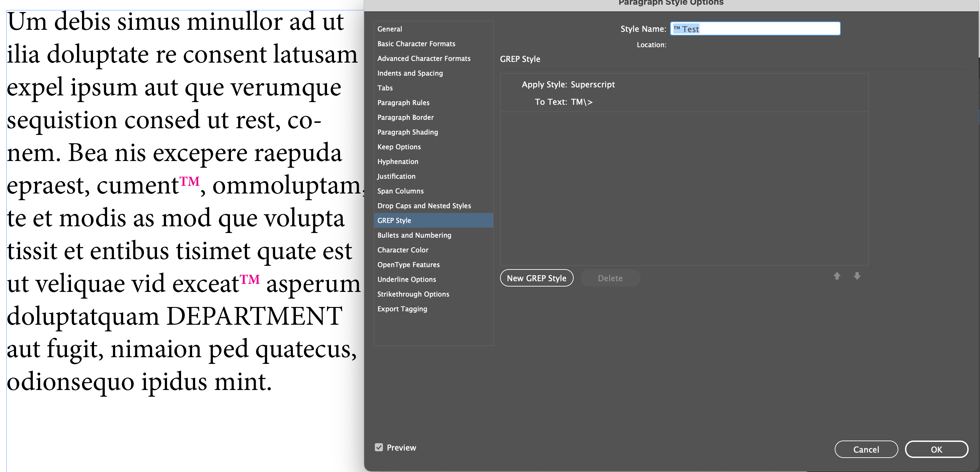Select Advanced Character Formats section

pyautogui.click(x=423, y=59)
